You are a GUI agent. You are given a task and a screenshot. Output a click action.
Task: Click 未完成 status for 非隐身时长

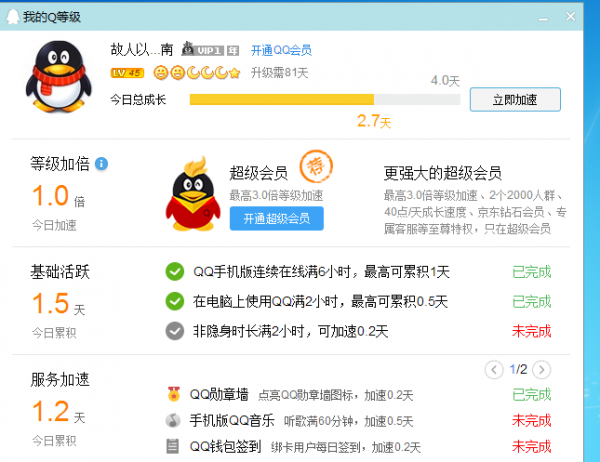(532, 331)
